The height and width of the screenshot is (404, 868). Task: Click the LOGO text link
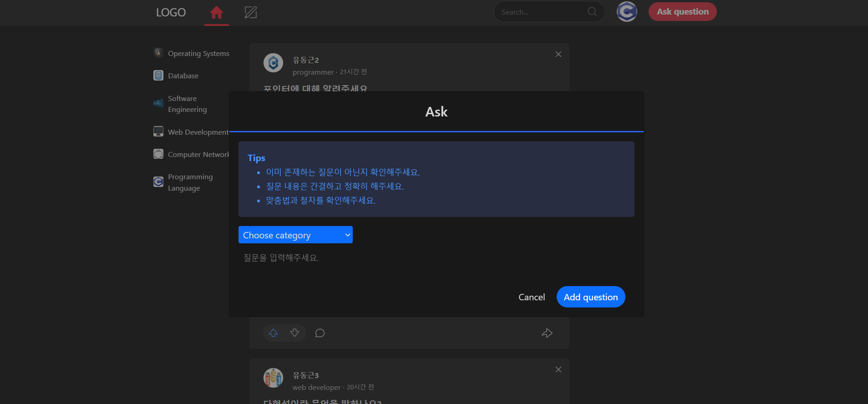pos(171,12)
